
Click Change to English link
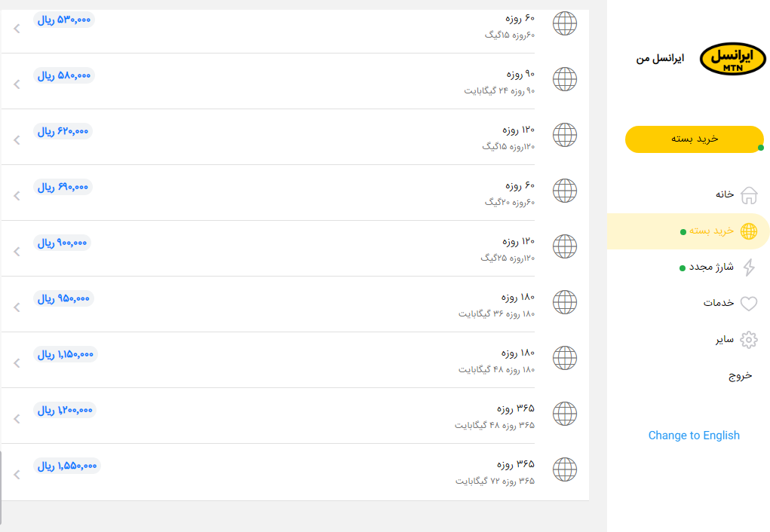tap(694, 436)
